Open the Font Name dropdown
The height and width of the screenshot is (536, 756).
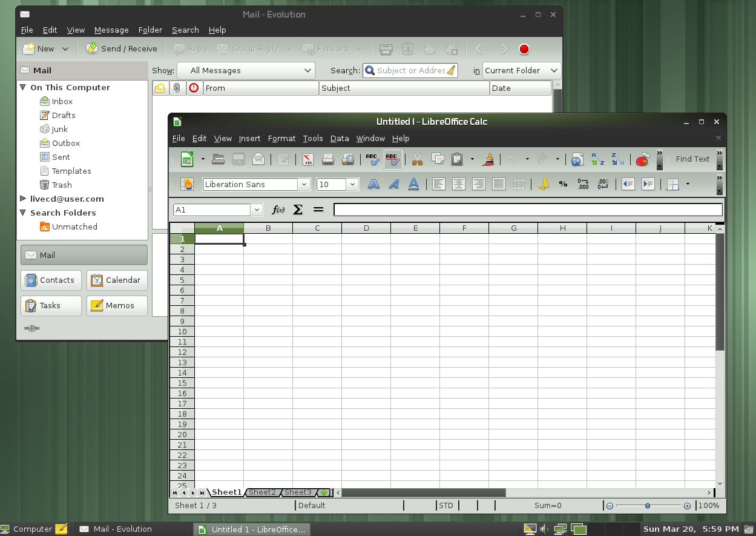click(304, 184)
